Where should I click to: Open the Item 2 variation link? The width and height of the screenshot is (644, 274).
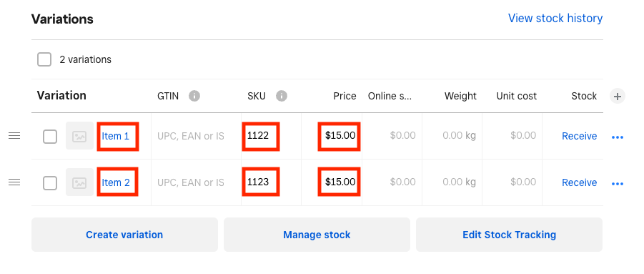(116, 182)
